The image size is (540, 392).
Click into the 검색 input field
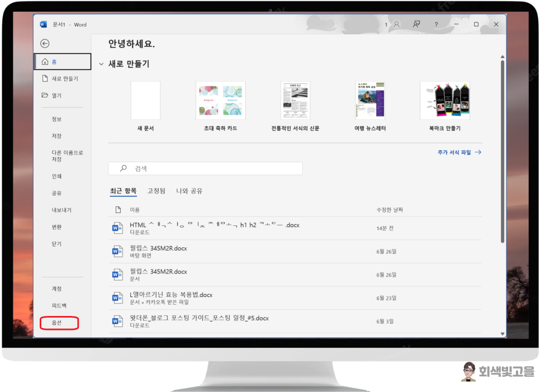[205, 168]
